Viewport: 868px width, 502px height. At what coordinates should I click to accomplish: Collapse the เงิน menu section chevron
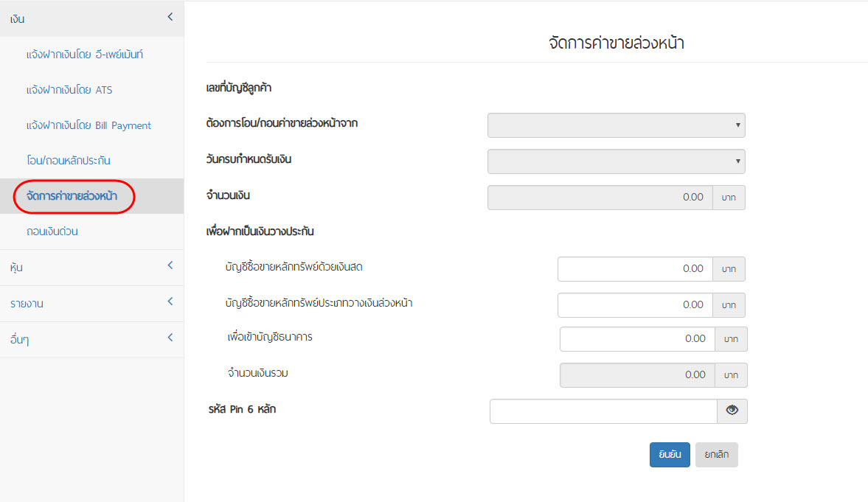[170, 17]
